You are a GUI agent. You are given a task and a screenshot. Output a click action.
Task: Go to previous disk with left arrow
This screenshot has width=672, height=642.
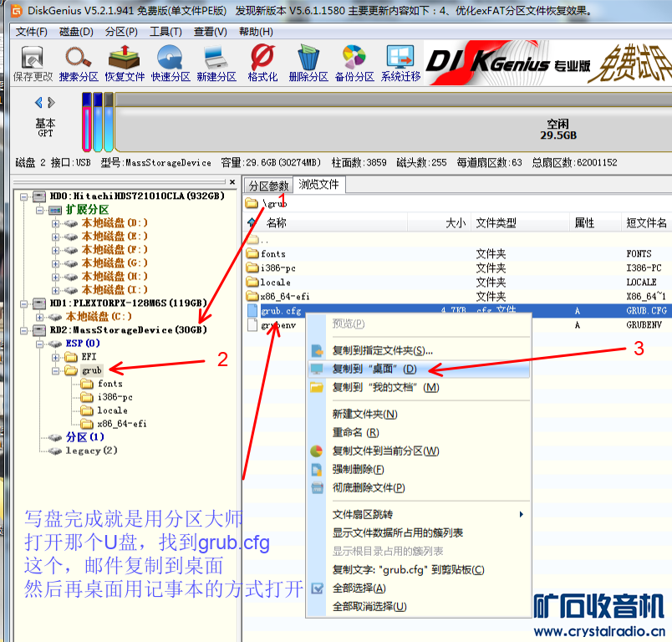[38, 103]
